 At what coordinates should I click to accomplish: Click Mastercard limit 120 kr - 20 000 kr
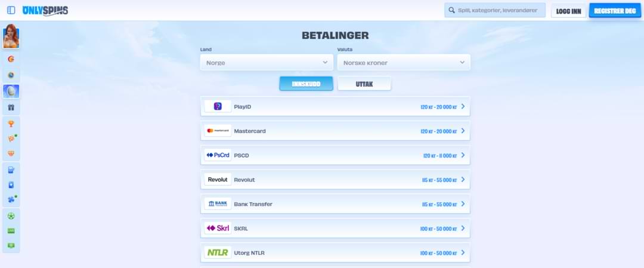pos(439,131)
